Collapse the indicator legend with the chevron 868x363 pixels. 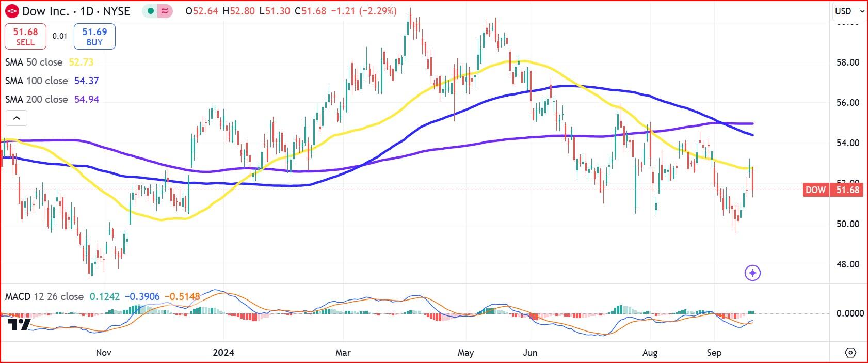click(17, 118)
